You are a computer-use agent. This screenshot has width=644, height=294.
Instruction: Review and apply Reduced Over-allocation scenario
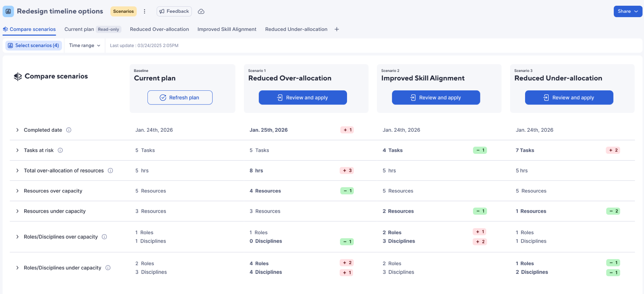[x=303, y=97]
